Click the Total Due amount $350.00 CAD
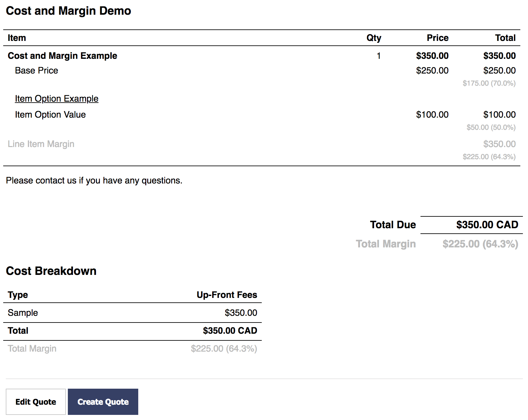The image size is (528, 420). [x=487, y=225]
